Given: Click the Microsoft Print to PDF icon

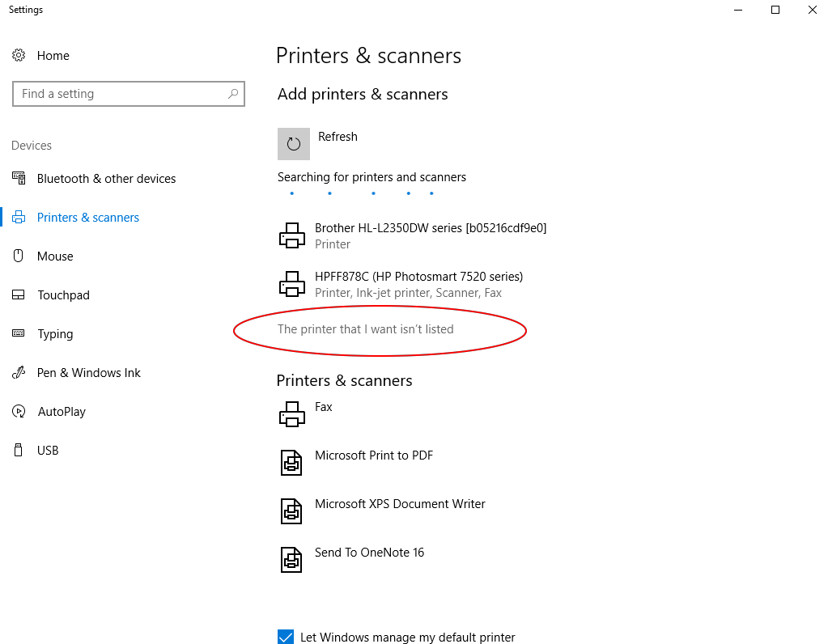Looking at the screenshot, I should pos(291,463).
